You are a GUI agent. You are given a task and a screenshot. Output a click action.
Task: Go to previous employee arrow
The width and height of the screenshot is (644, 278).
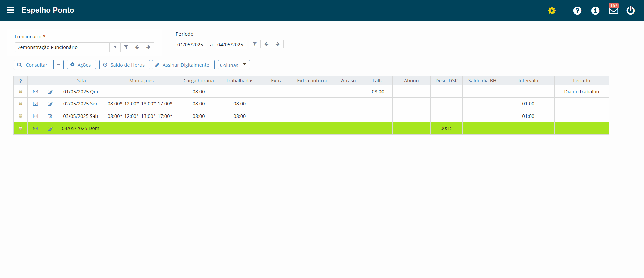tap(137, 47)
